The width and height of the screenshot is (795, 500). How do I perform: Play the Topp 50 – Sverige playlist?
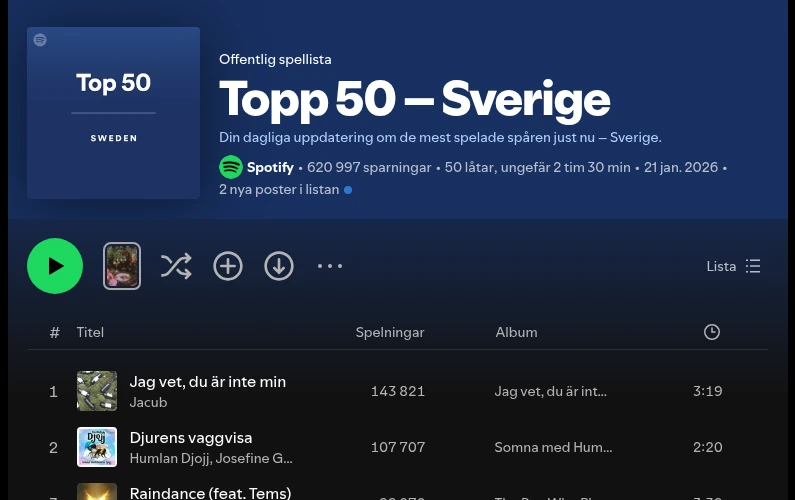[x=55, y=266]
